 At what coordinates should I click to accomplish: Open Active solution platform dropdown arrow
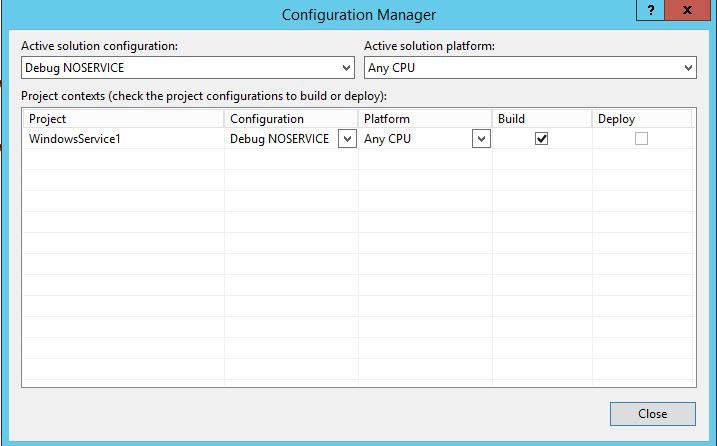tap(688, 68)
